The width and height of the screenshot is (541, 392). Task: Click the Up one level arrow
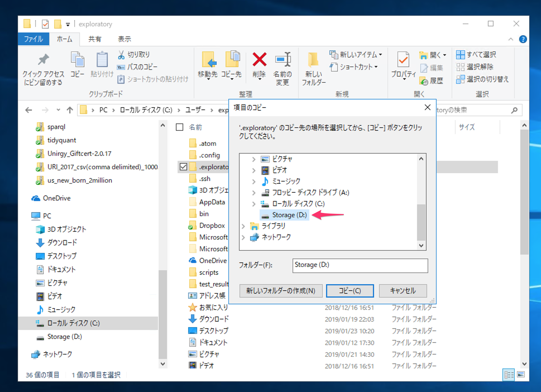(x=70, y=110)
